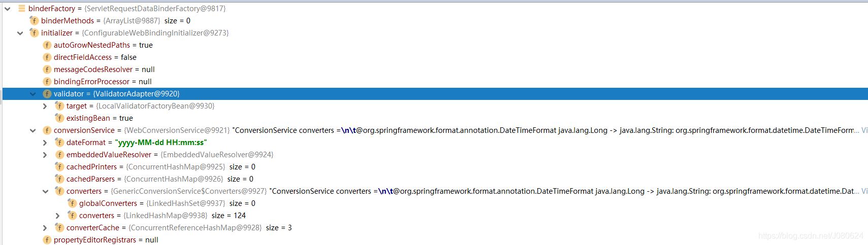Click field icon beside dateFormat
Image resolution: width=868 pixels, height=245 pixels.
click(x=59, y=143)
